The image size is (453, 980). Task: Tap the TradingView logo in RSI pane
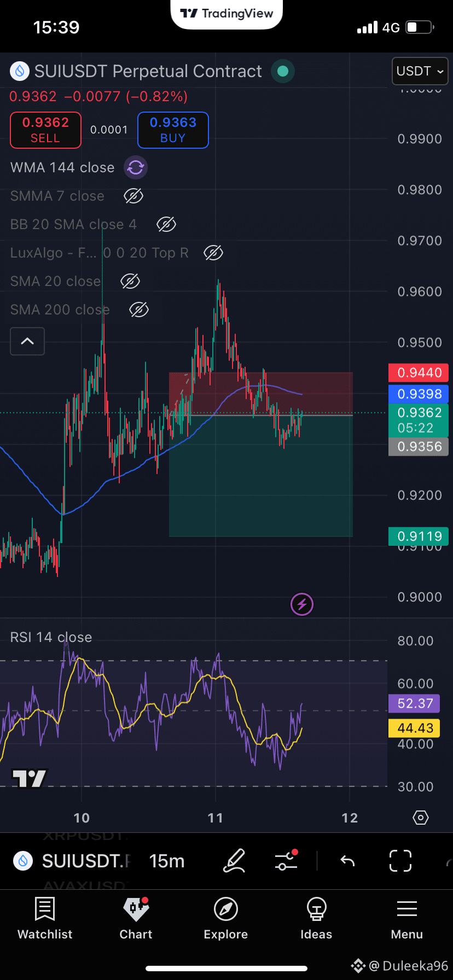click(x=30, y=778)
